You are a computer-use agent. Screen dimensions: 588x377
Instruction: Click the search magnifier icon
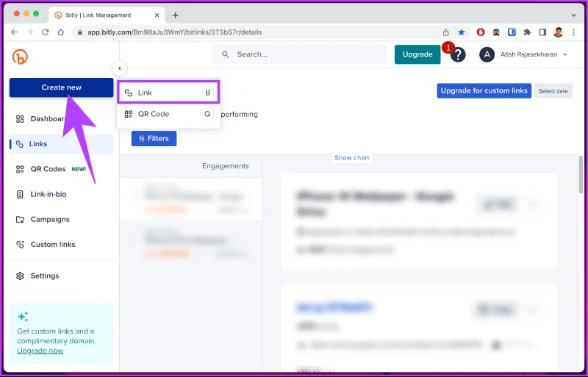click(x=226, y=54)
